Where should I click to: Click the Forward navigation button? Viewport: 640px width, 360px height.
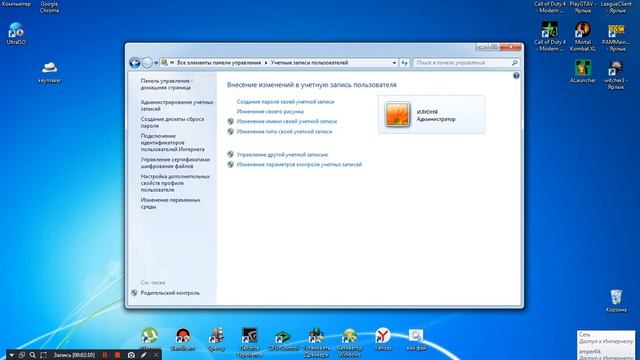(x=147, y=62)
